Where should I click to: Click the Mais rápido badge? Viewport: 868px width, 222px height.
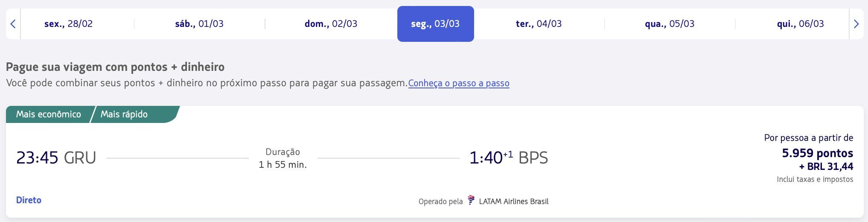point(124,114)
